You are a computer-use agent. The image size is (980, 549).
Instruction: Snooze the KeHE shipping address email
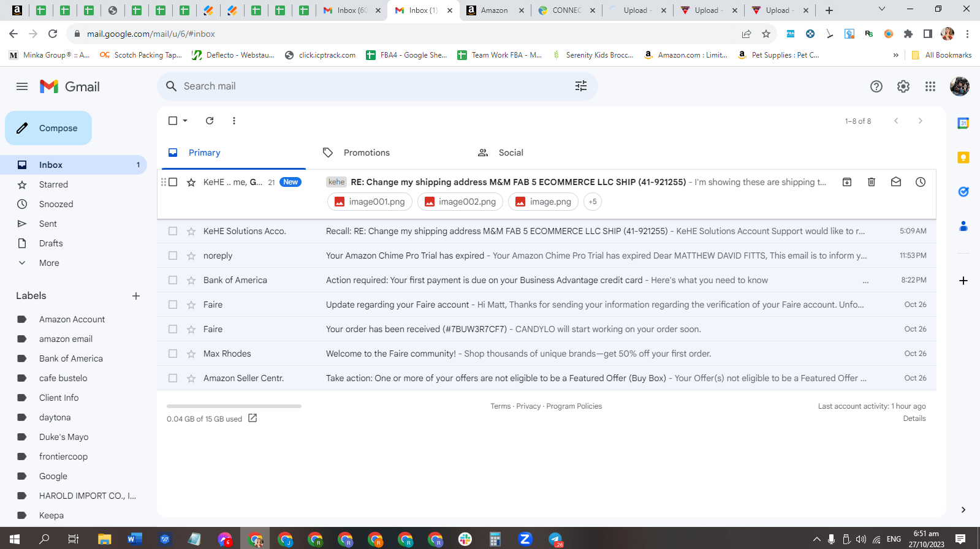point(921,182)
